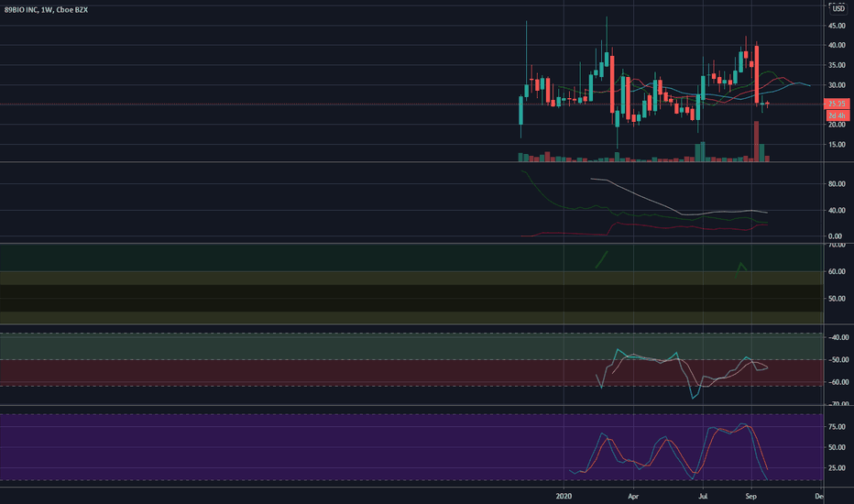Click the Apr label on time axis
The width and height of the screenshot is (854, 504).
coord(633,497)
